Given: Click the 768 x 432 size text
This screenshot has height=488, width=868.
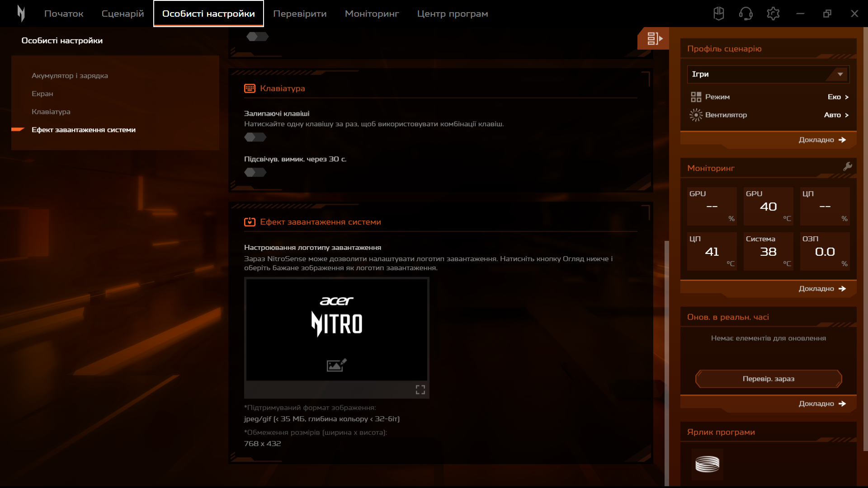Looking at the screenshot, I should click(x=262, y=444).
